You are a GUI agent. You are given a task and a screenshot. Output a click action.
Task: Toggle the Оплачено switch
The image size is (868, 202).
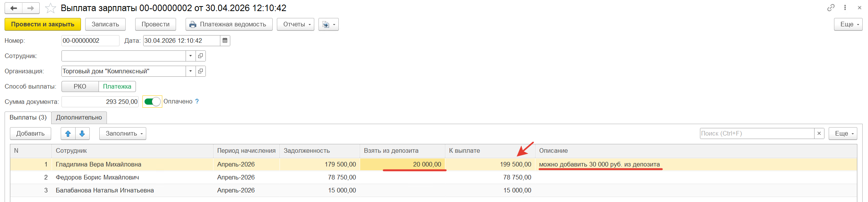point(152,102)
